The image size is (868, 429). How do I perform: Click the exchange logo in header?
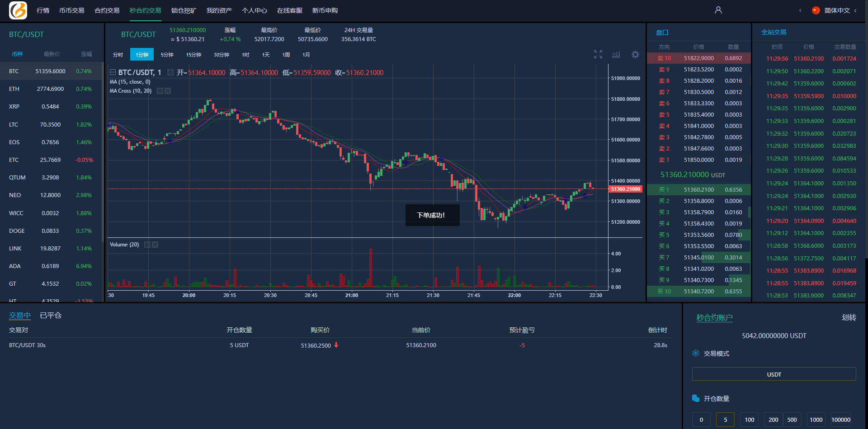pyautogui.click(x=18, y=10)
